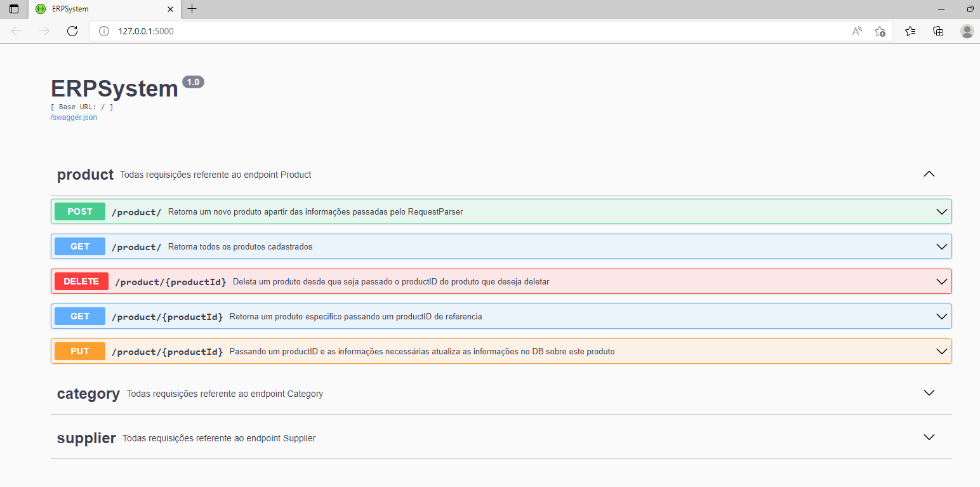Click the back navigation arrow
The width and height of the screenshot is (980, 487).
pyautogui.click(x=16, y=30)
